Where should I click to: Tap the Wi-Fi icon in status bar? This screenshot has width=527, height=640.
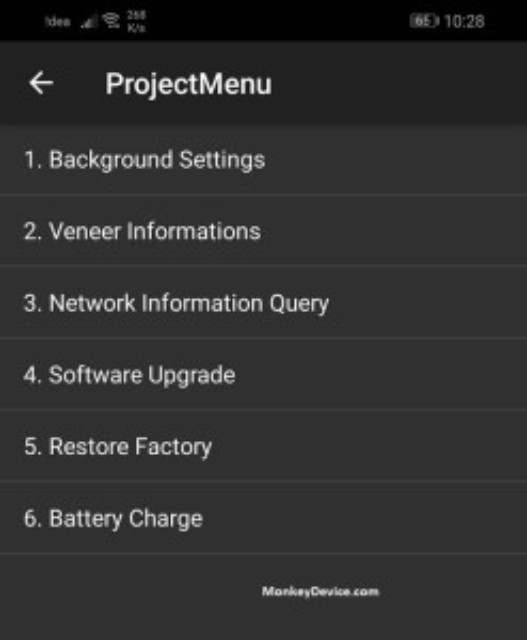pyautogui.click(x=111, y=21)
